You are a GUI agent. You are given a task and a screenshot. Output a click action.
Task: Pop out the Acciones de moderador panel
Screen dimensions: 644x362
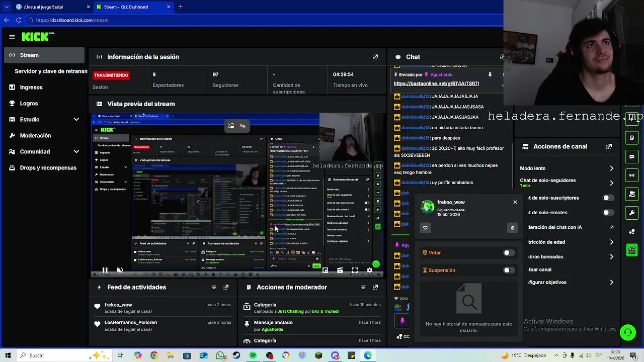375,287
